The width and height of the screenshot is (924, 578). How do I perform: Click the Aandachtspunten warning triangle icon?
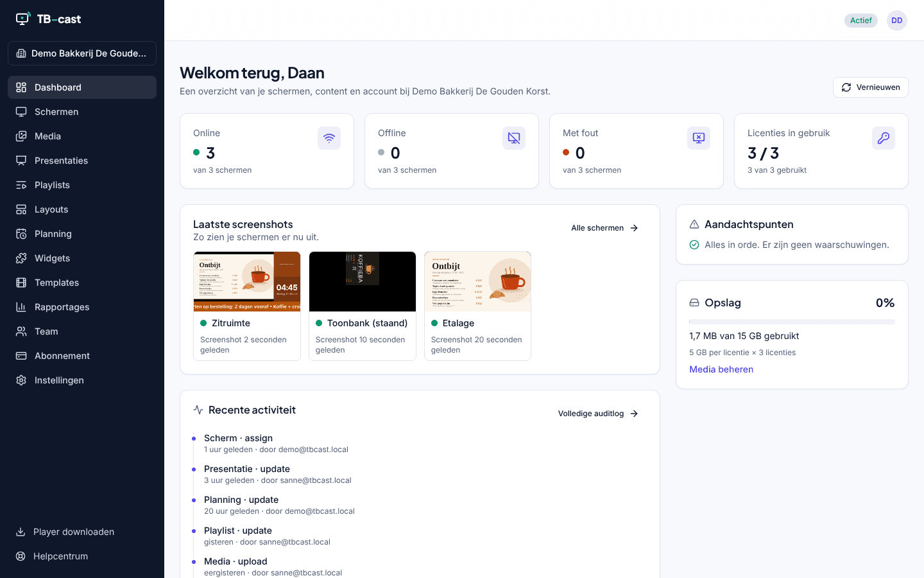pos(694,224)
